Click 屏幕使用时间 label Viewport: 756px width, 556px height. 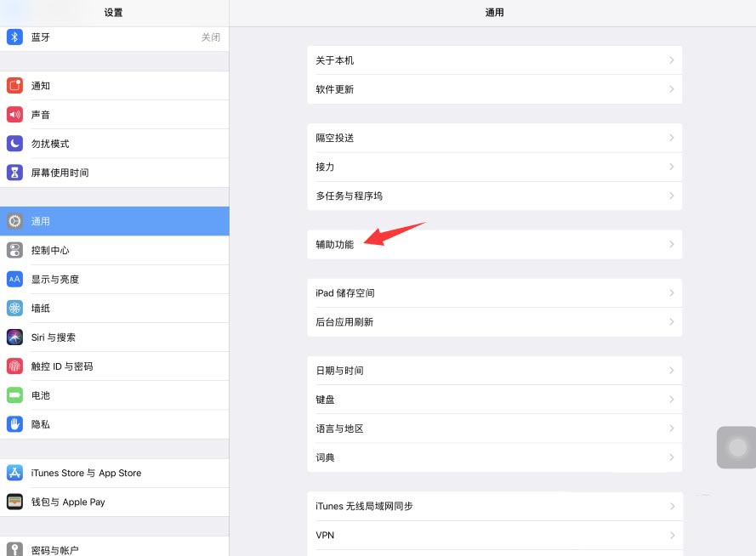coord(60,173)
